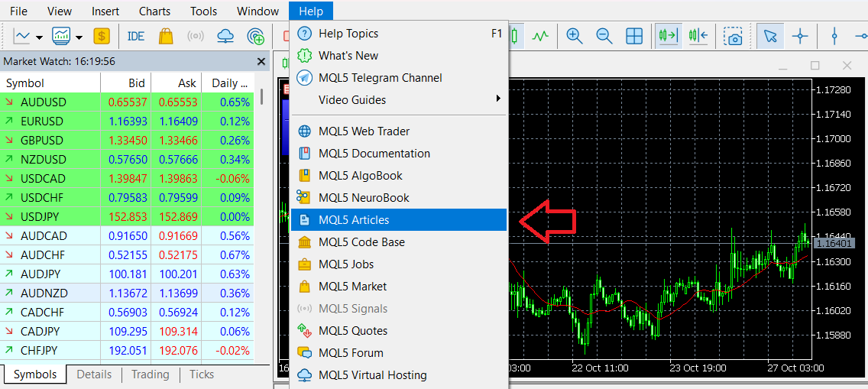Toggle chart shift from right edge

click(698, 37)
